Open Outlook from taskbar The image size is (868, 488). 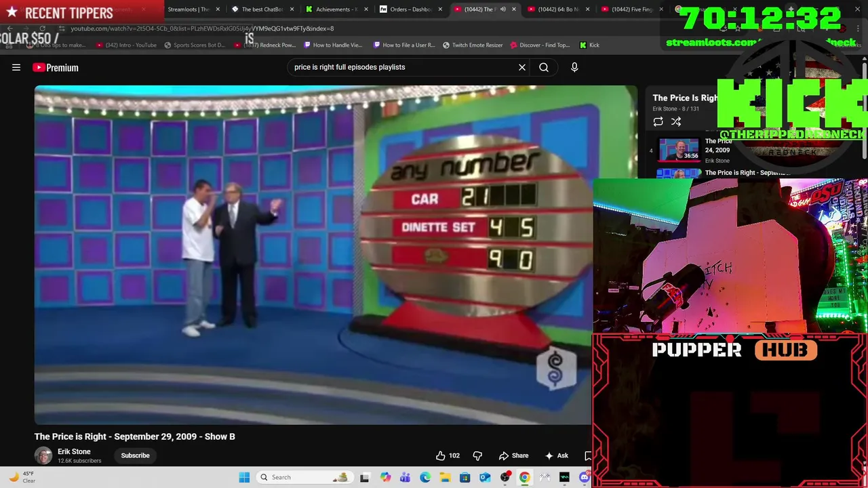coord(485,477)
